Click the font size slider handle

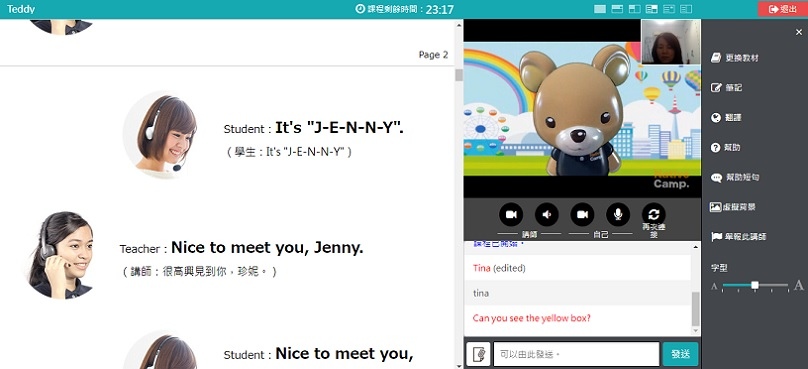coord(755,285)
